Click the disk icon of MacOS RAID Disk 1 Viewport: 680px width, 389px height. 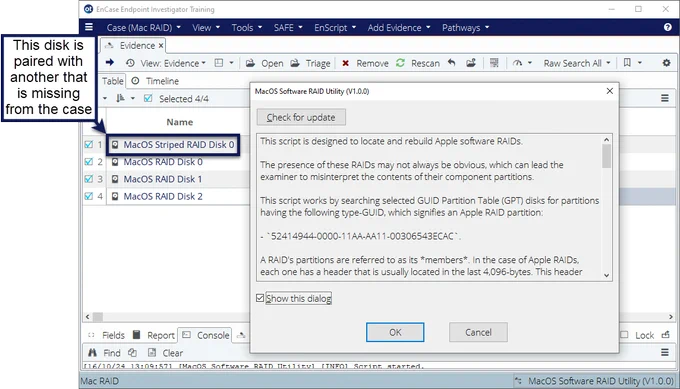coord(115,179)
